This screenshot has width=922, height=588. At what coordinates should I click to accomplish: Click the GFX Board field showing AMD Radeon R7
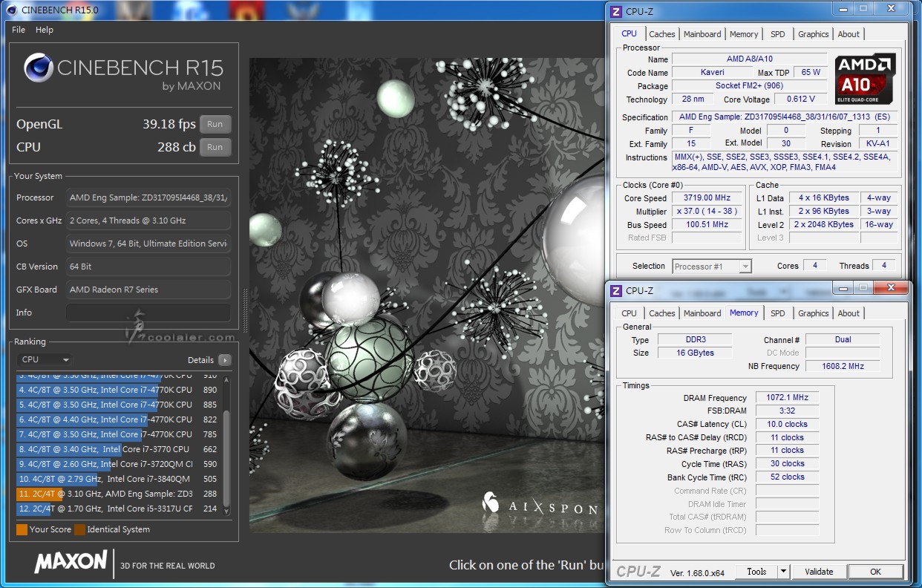point(148,290)
